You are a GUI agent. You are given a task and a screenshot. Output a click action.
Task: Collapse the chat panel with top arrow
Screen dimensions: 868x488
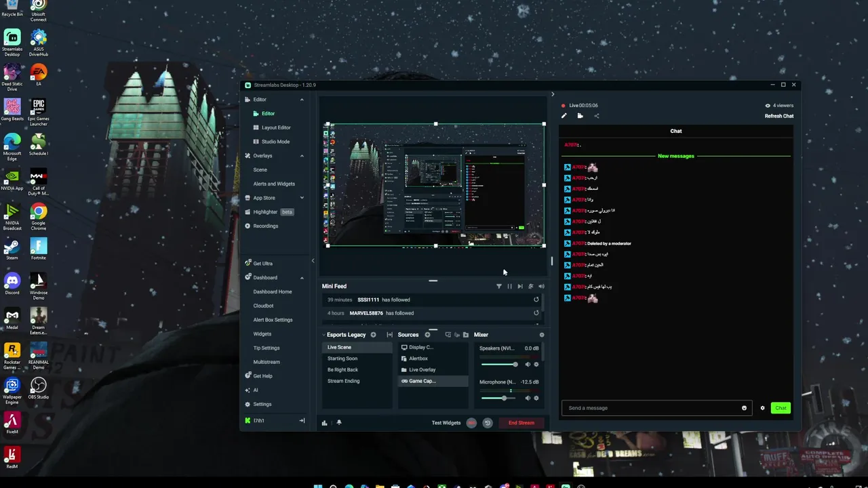[x=553, y=94]
